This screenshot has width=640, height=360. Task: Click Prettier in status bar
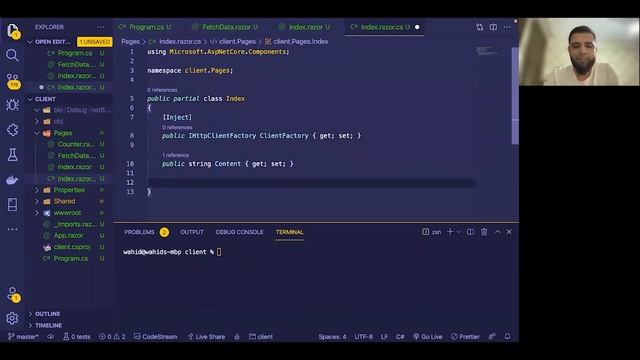coord(465,336)
